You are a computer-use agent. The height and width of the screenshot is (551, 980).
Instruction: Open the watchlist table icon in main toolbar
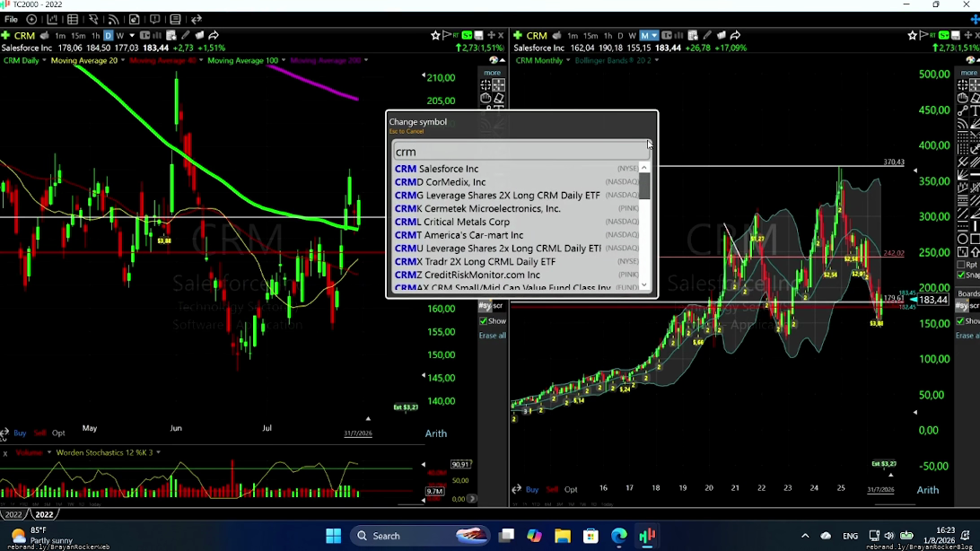click(x=73, y=20)
